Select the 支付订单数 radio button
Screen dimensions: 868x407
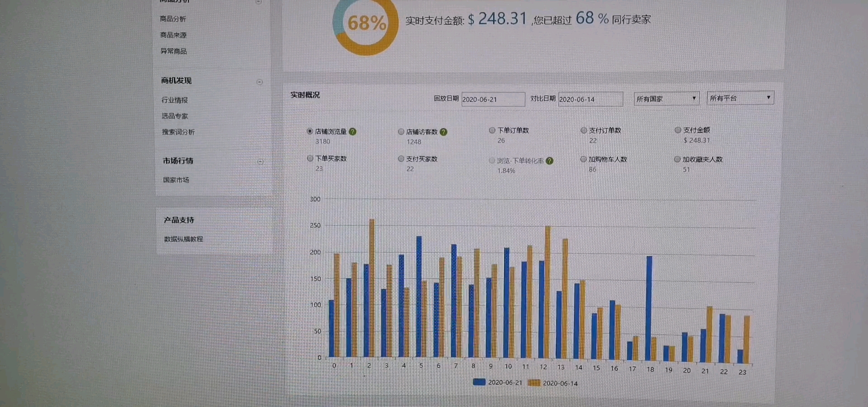click(584, 130)
